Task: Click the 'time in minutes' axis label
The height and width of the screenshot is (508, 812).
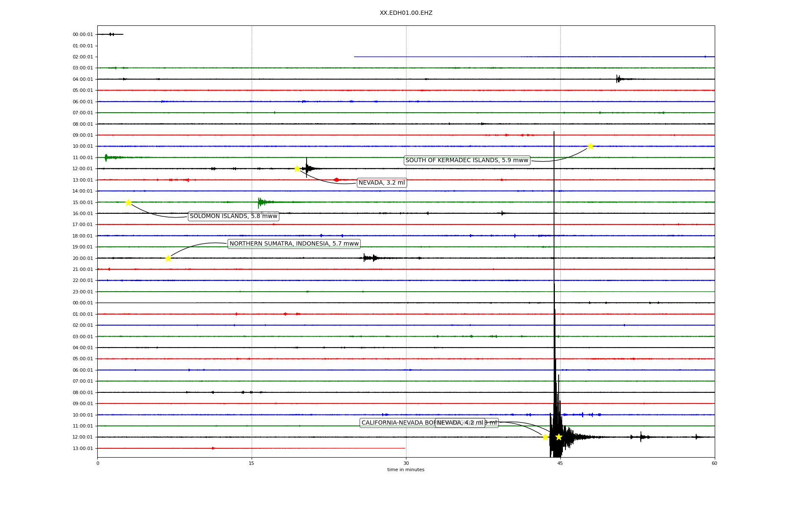Action: click(x=406, y=469)
